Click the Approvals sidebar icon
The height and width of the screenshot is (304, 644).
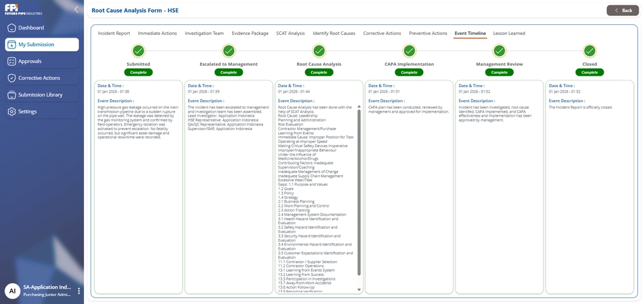click(x=11, y=61)
